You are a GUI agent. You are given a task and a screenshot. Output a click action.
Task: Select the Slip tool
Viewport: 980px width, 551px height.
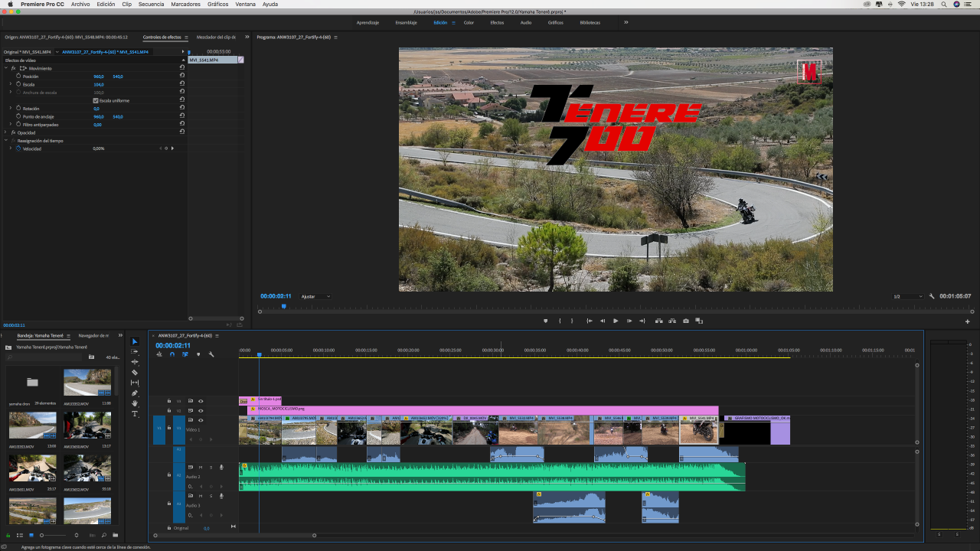pos(135,383)
